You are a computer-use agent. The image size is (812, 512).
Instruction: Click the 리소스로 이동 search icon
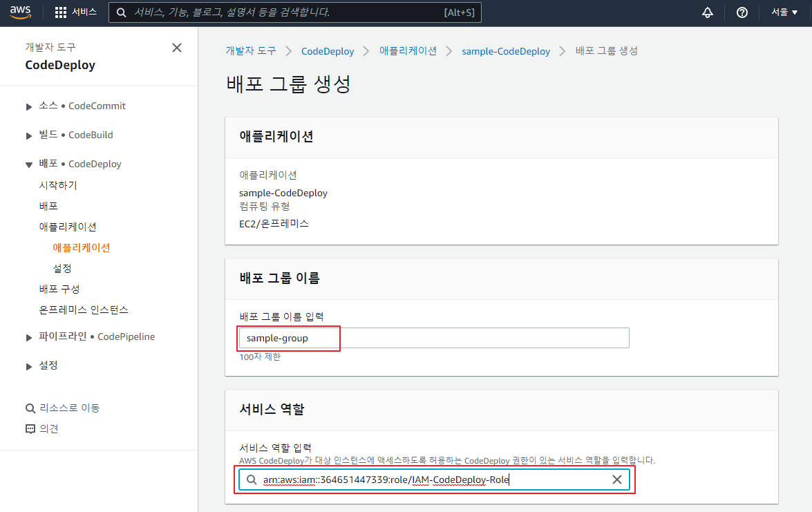tap(30, 408)
